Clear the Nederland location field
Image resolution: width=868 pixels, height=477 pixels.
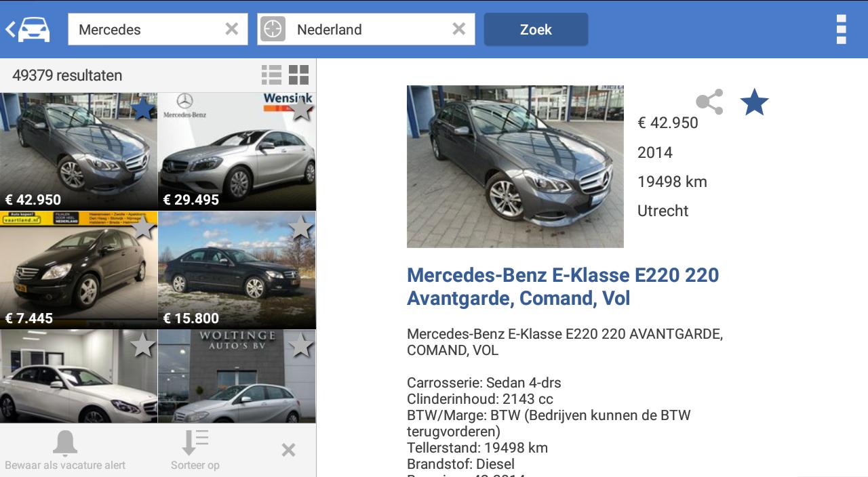click(459, 29)
